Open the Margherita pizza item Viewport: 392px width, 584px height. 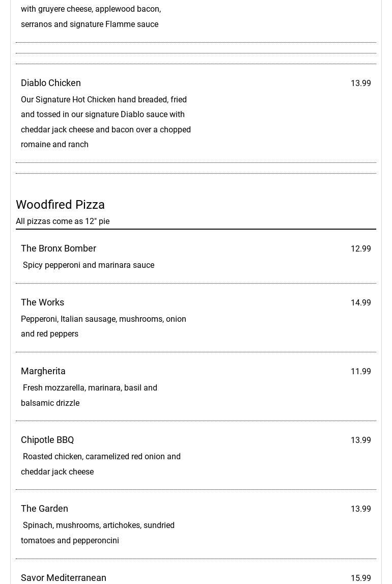pyautogui.click(x=43, y=371)
